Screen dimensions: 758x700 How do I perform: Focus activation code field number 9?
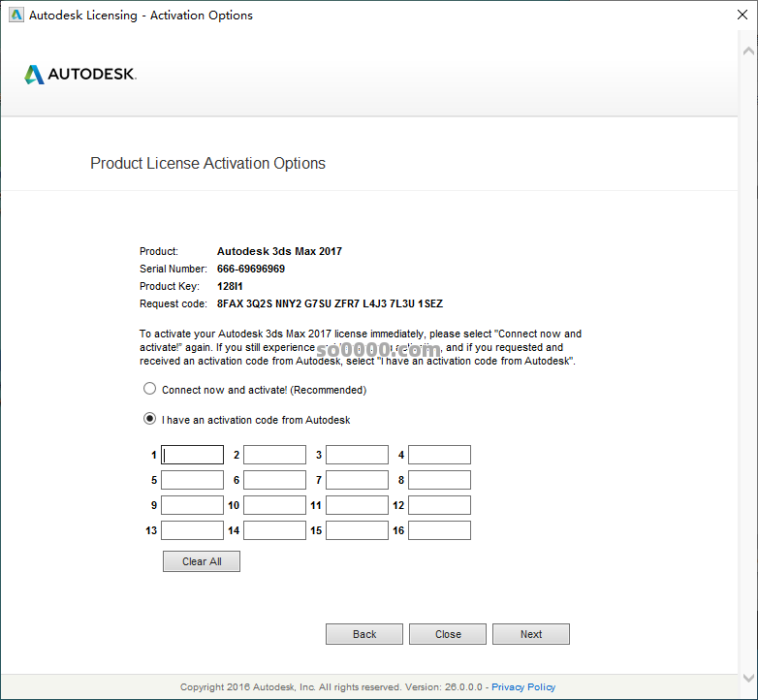coord(192,505)
